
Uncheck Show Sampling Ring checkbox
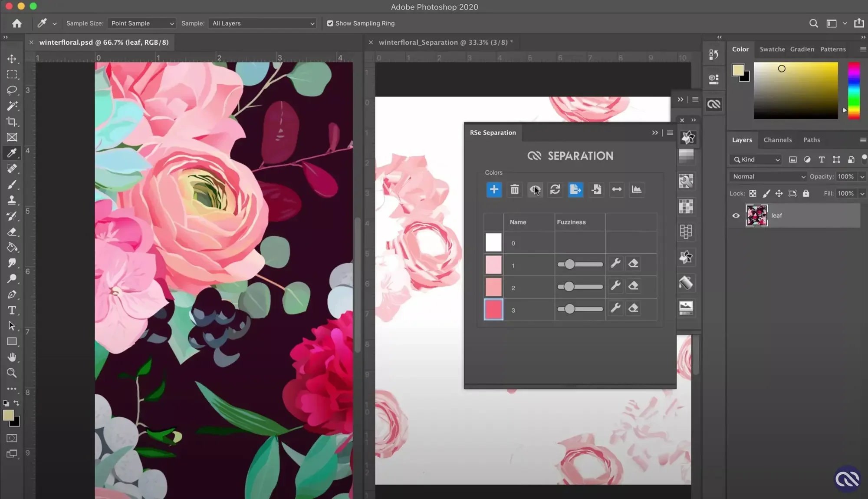(330, 23)
